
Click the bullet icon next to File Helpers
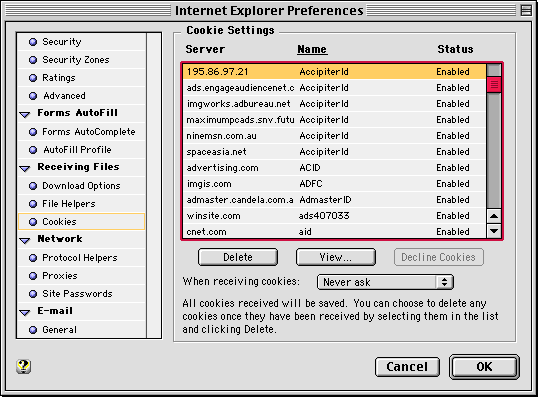(x=33, y=204)
